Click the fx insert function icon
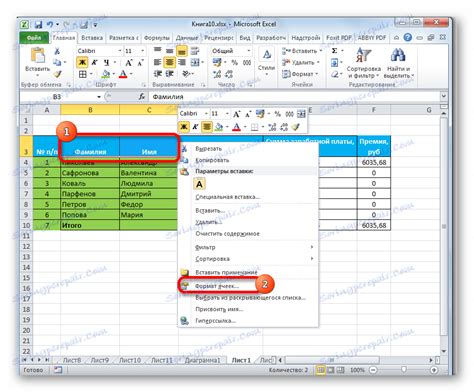 click(142, 96)
